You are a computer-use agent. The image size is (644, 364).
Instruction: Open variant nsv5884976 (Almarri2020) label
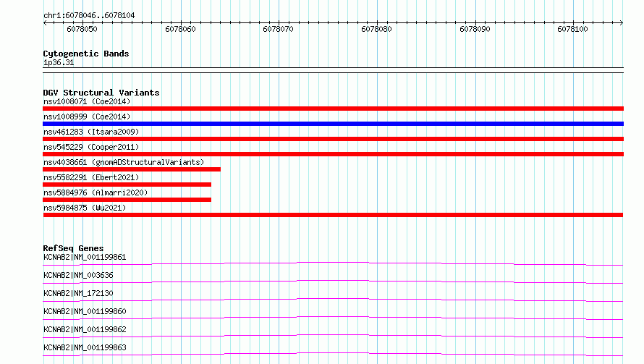coord(96,192)
